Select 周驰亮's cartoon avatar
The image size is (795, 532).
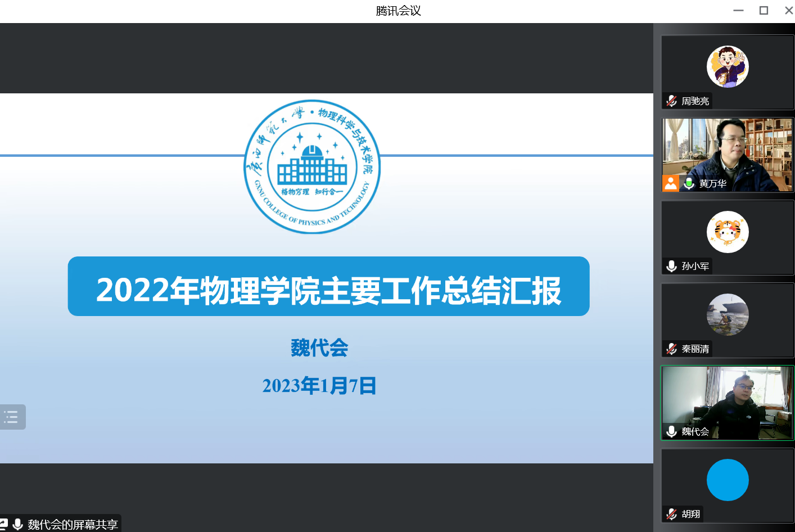pyautogui.click(x=728, y=67)
